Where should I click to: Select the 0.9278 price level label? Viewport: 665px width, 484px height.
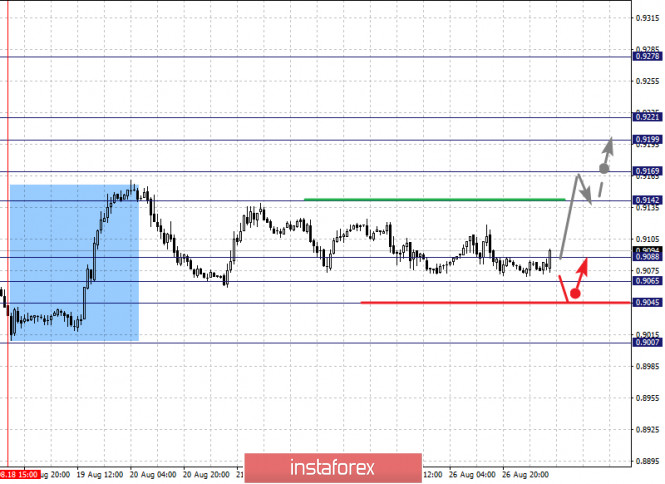647,56
